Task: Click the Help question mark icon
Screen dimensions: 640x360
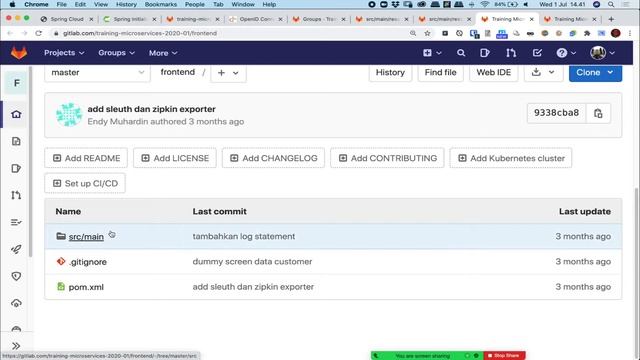Action: (562, 53)
